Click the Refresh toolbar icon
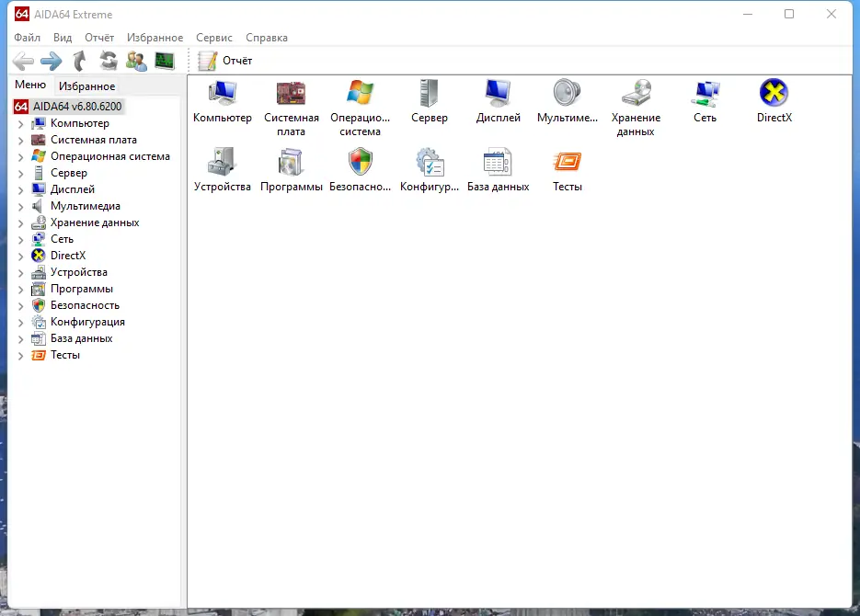The image size is (860, 616). coord(109,61)
